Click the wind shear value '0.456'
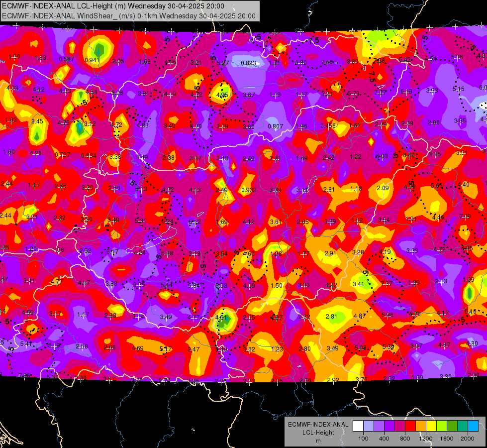This screenshot has height=448, width=487. pos(328,125)
